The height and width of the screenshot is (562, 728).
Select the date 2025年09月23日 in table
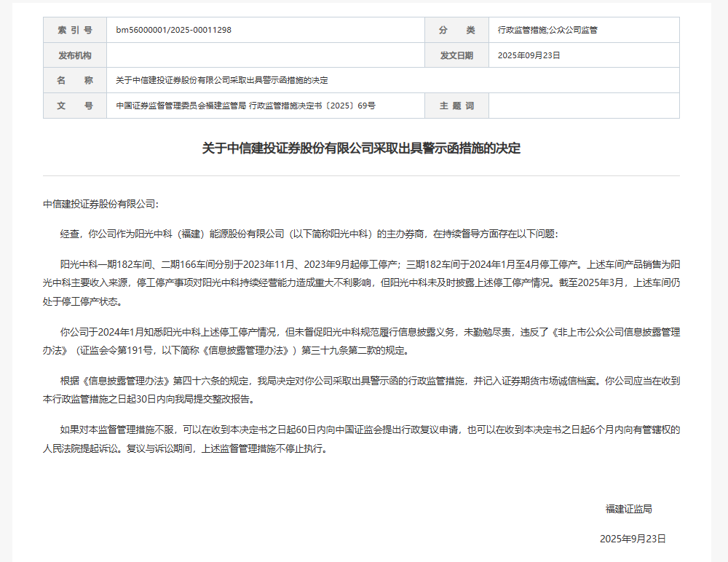click(x=529, y=55)
